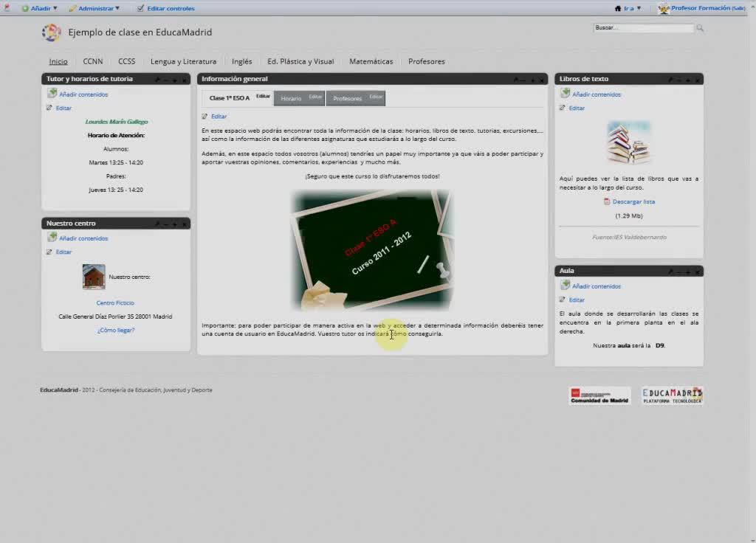Select the Profesores tab in Información general

tap(347, 98)
